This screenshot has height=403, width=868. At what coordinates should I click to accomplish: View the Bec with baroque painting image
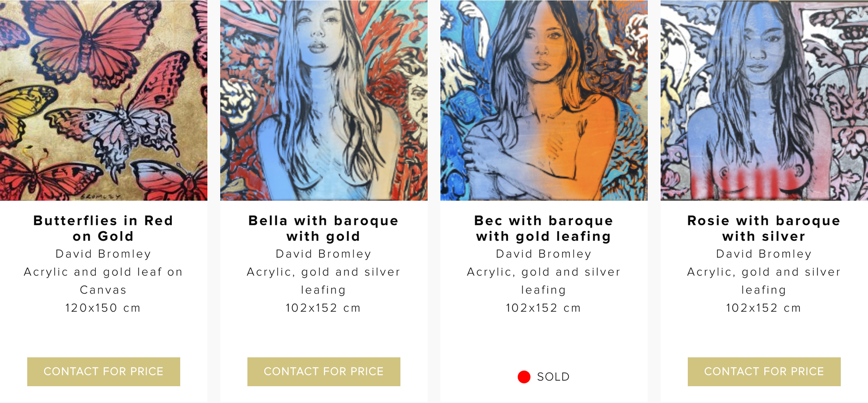(544, 100)
